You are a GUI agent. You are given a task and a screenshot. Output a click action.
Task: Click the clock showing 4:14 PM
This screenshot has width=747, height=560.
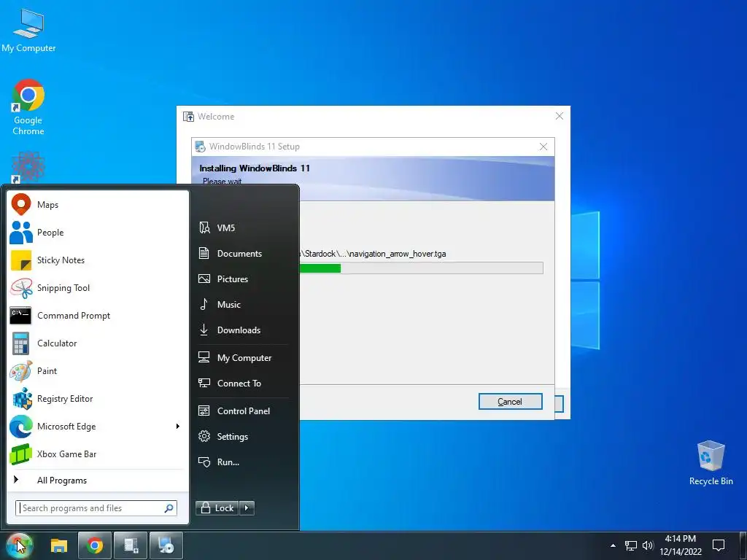click(x=681, y=545)
